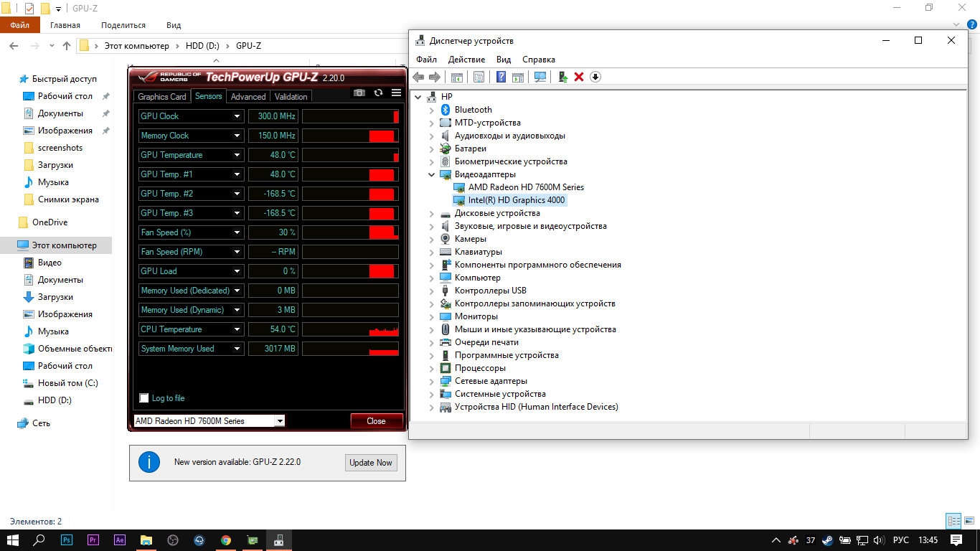
Task: Enable the Log to file checkbox
Action: click(144, 398)
